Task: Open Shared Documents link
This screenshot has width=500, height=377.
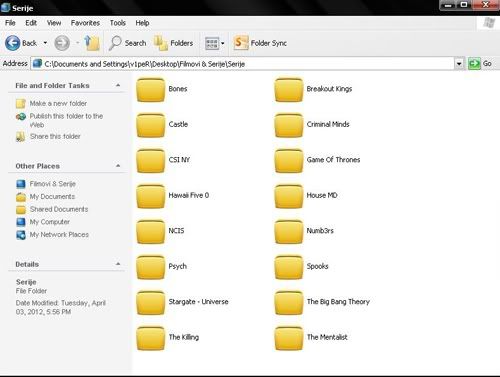Action: tap(59, 209)
